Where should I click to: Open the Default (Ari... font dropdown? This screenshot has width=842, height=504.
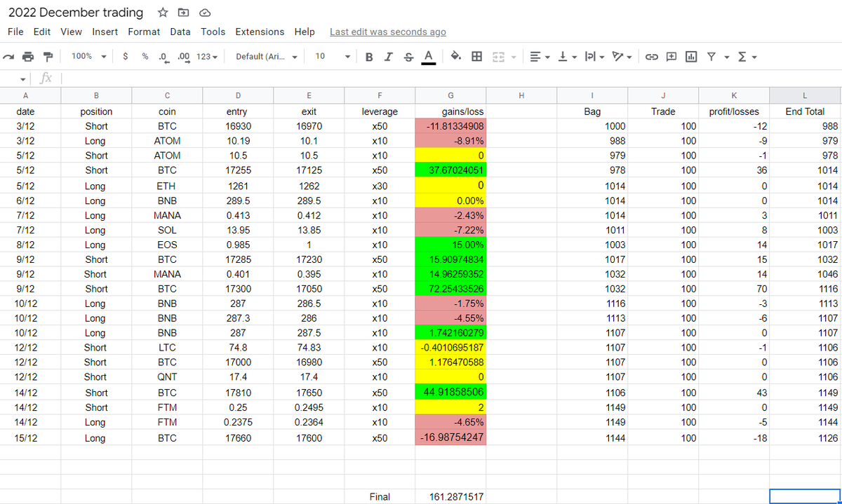(266, 56)
